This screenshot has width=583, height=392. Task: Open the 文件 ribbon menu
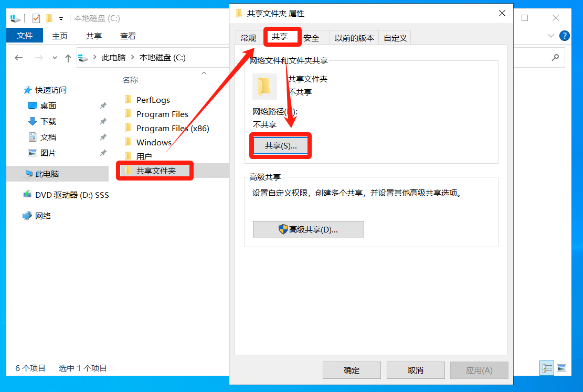(25, 36)
